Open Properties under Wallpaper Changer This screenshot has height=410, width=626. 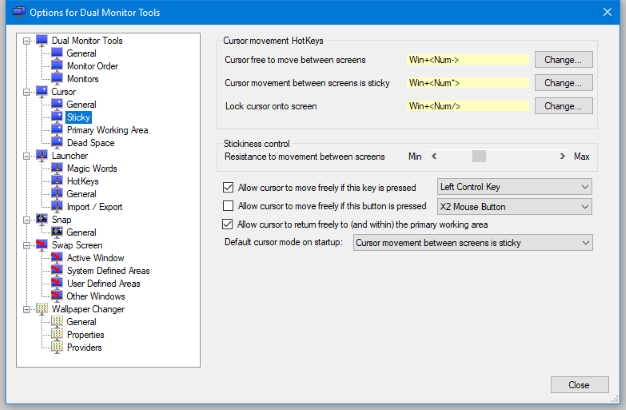click(85, 335)
